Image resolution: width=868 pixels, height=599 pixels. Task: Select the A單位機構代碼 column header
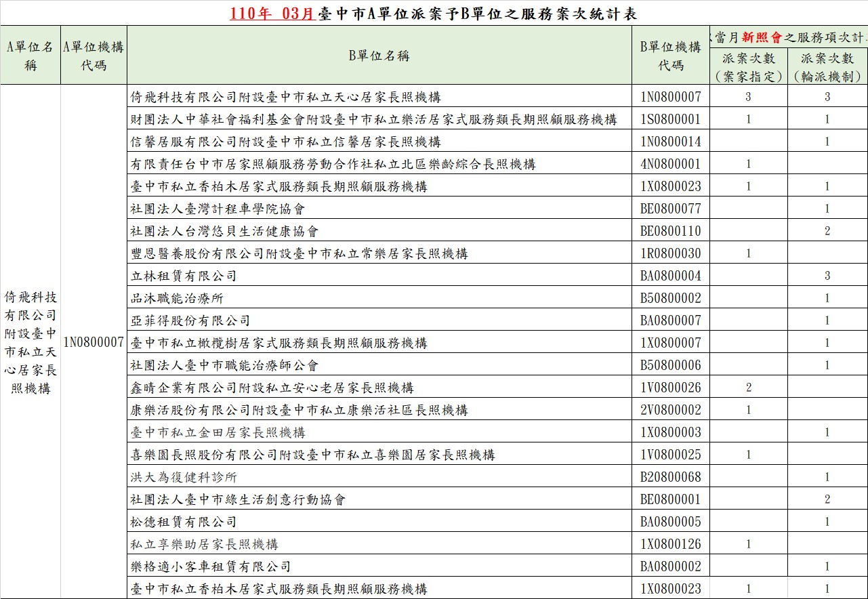click(x=94, y=56)
